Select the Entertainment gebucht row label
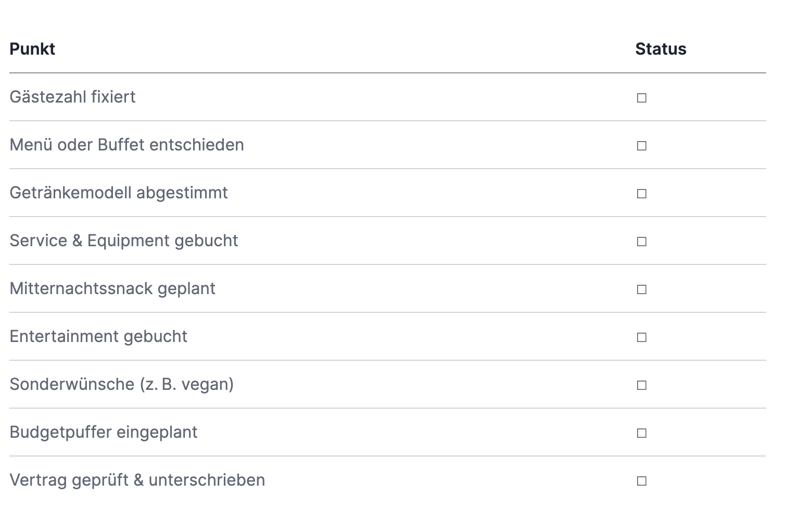785x532 pixels. click(98, 336)
